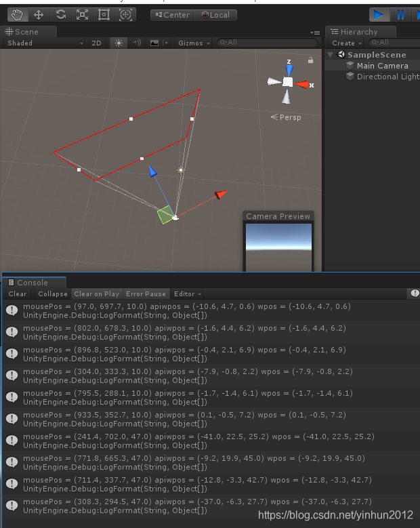Toggle pivot mode Center button

(x=172, y=15)
